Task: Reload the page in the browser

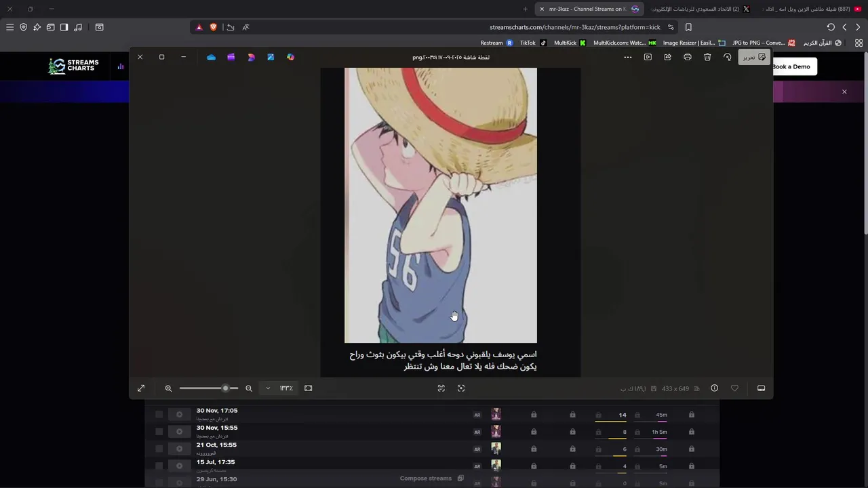Action: [x=831, y=27]
